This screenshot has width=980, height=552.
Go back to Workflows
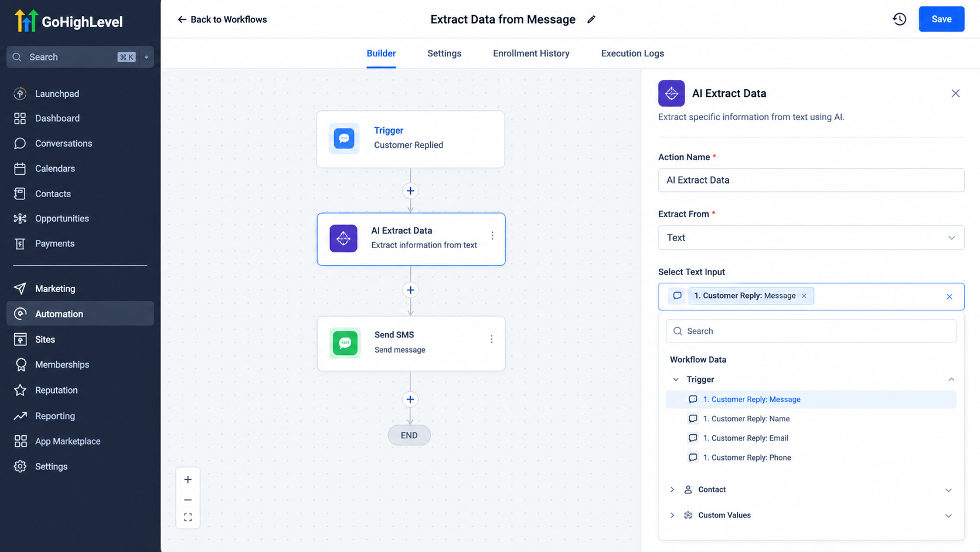tap(222, 19)
